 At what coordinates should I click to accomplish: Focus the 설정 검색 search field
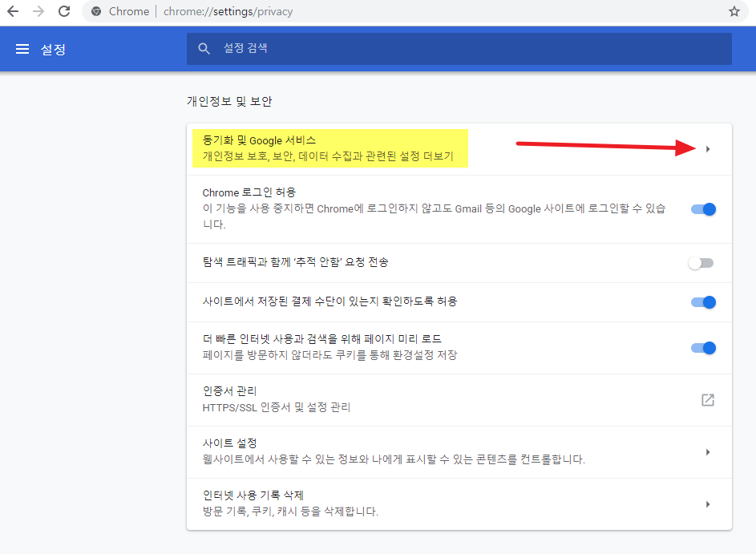pyautogui.click(x=459, y=49)
